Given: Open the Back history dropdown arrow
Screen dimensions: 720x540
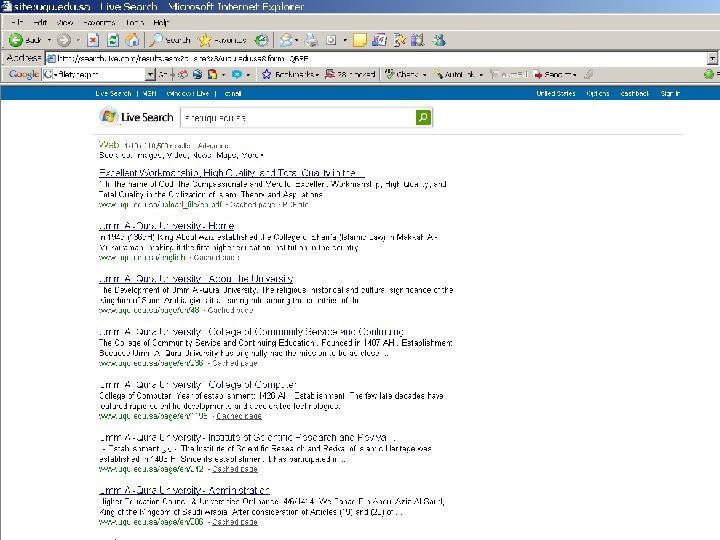Looking at the screenshot, I should tap(49, 40).
